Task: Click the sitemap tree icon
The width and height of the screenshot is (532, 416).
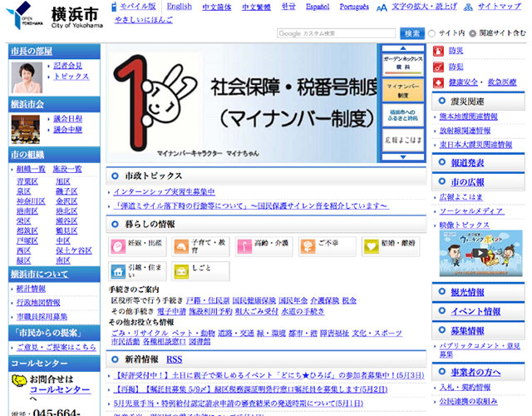Action: click(x=468, y=7)
